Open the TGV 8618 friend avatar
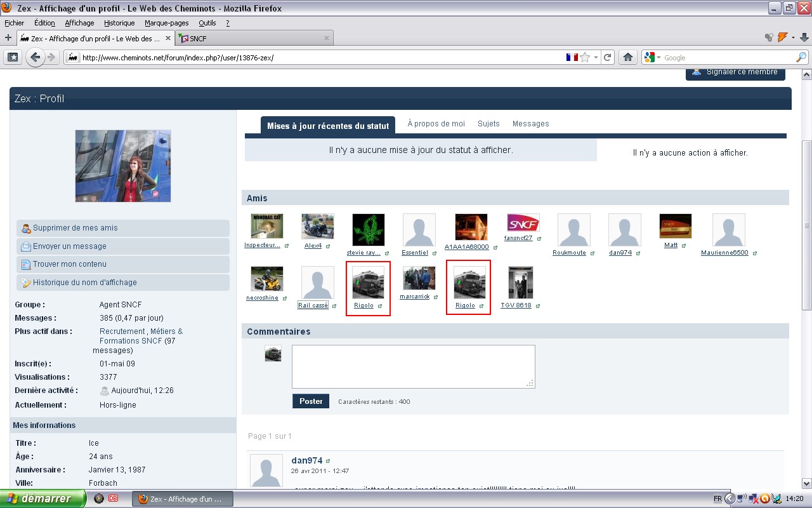The width and height of the screenshot is (812, 508). (x=521, y=283)
